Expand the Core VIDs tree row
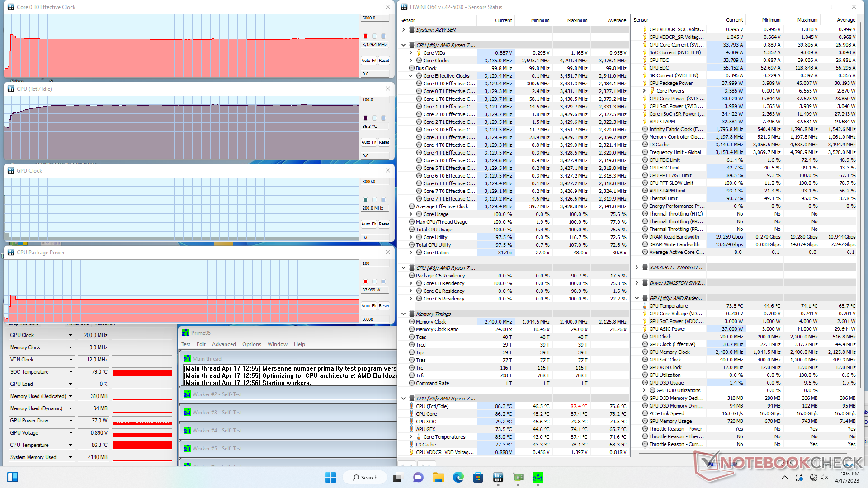This screenshot has width=868, height=488. click(411, 53)
